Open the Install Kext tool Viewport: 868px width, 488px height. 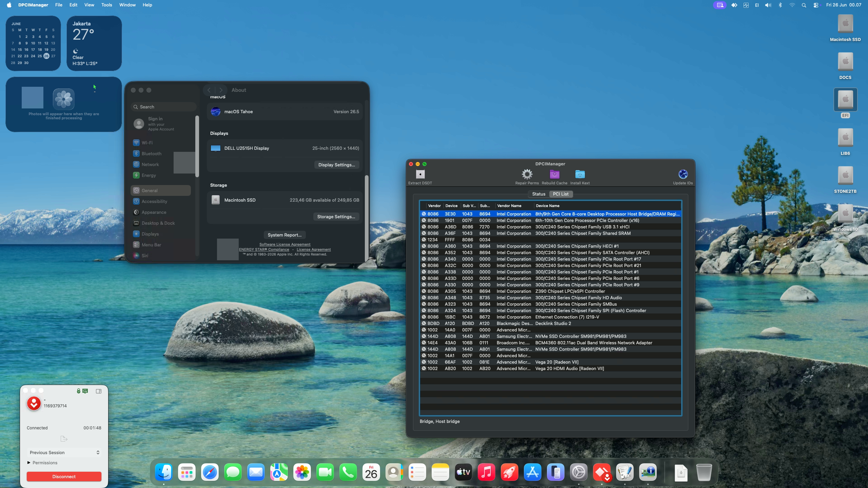click(x=580, y=174)
